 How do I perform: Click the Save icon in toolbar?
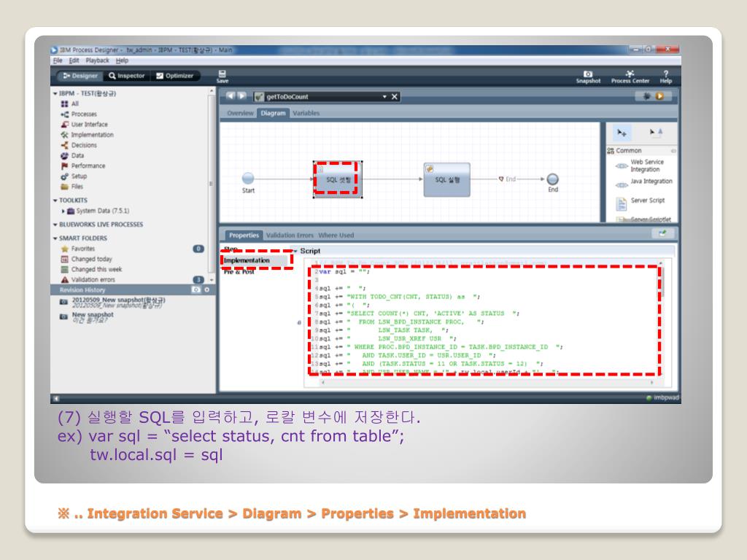(222, 76)
